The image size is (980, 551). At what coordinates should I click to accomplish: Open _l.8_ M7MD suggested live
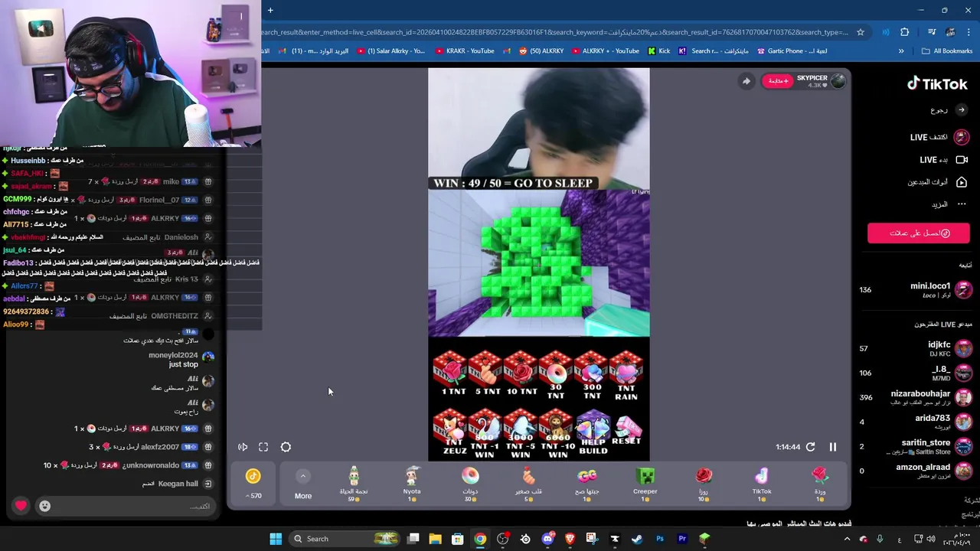[x=916, y=373]
